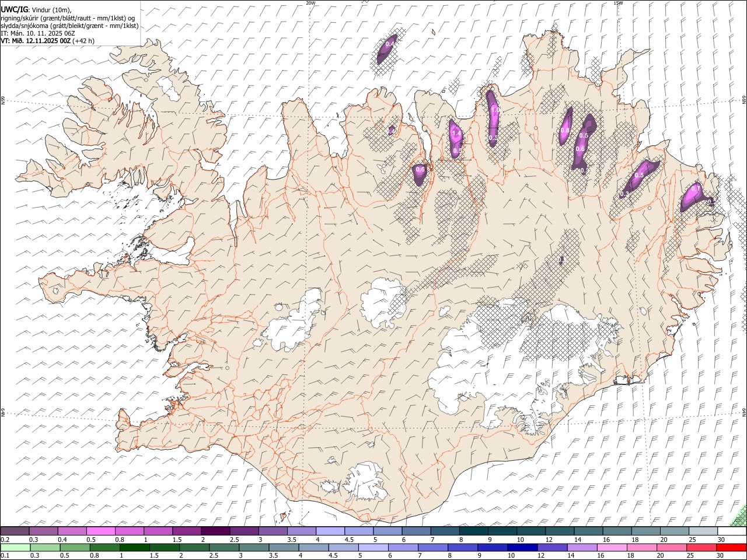Click the light pink 16 swatch in bottom legend row

(612, 547)
